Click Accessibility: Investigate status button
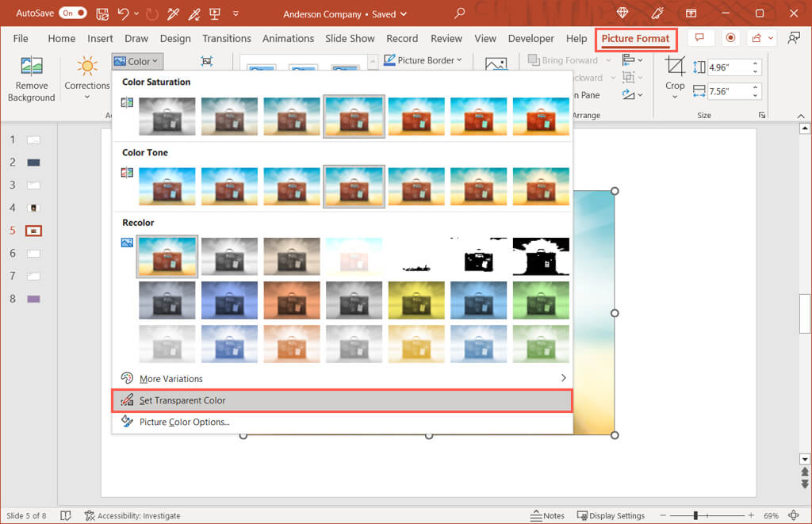Viewport: 812px width, 524px height. coord(132,515)
